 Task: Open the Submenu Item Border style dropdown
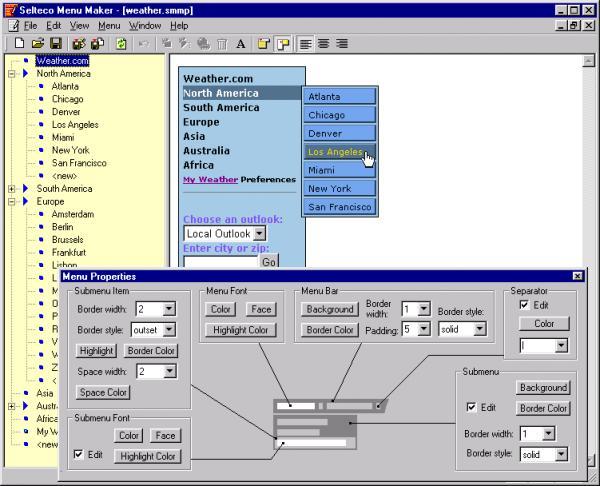(169, 329)
